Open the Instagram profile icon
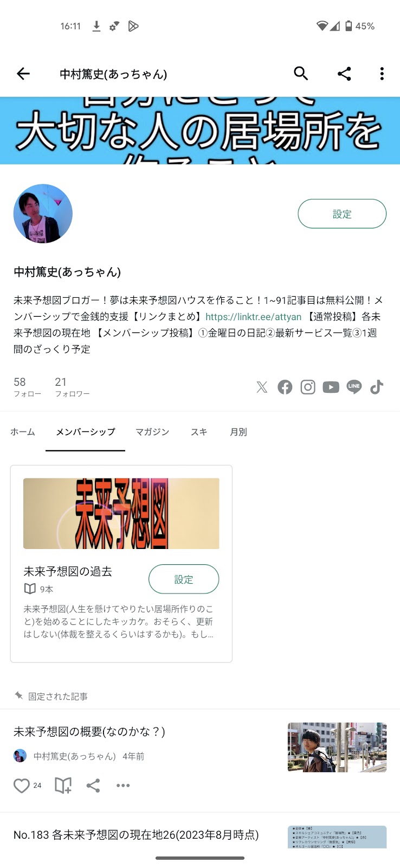 click(x=308, y=387)
